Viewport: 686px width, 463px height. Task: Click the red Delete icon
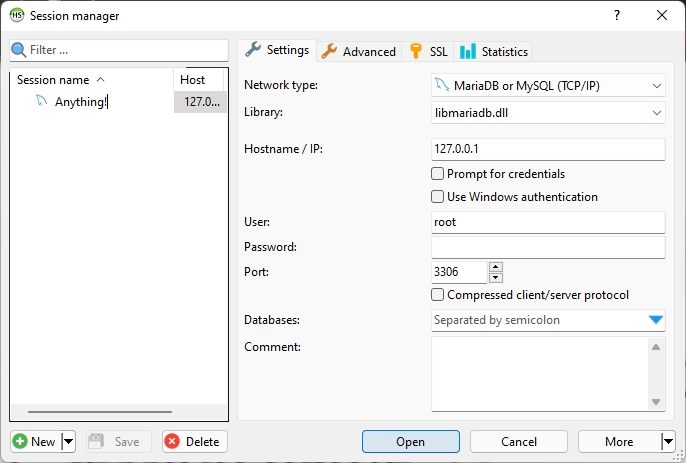172,441
